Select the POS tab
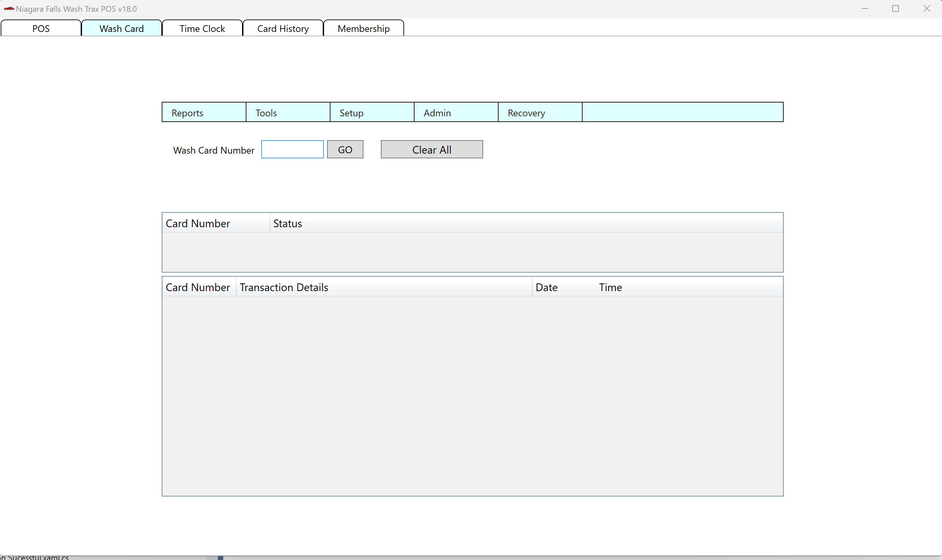This screenshot has height=560, width=942. pos(41,28)
